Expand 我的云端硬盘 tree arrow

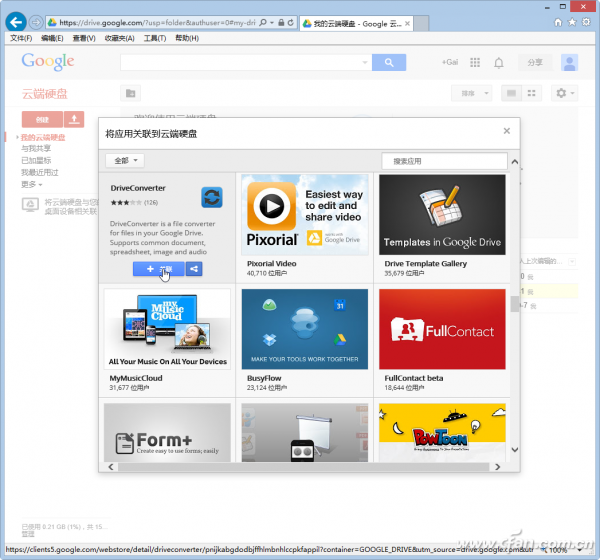[x=17, y=137]
